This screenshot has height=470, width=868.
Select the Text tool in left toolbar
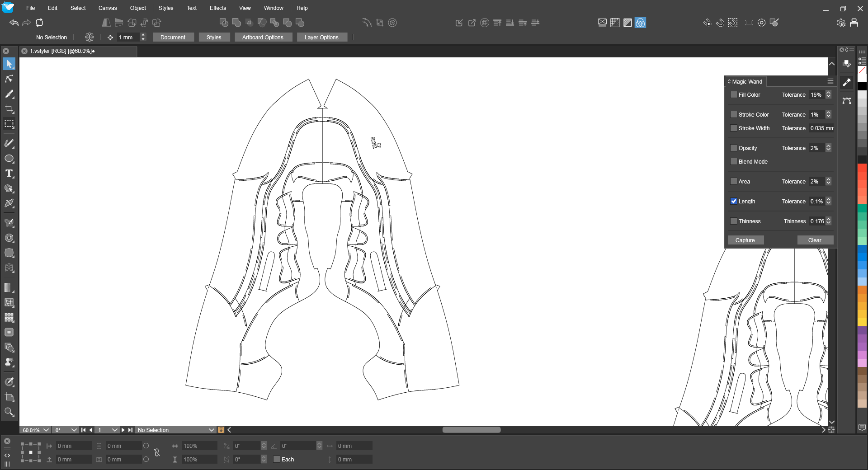click(9, 174)
